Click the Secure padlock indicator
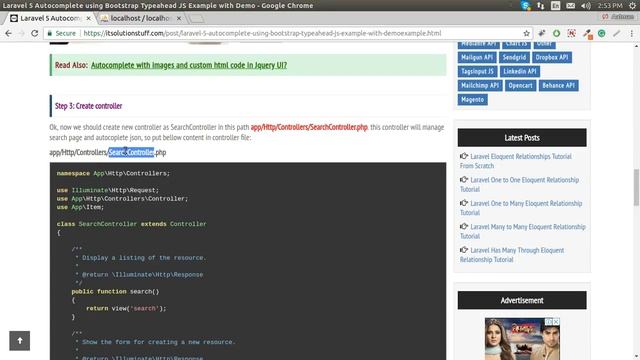 [62, 33]
